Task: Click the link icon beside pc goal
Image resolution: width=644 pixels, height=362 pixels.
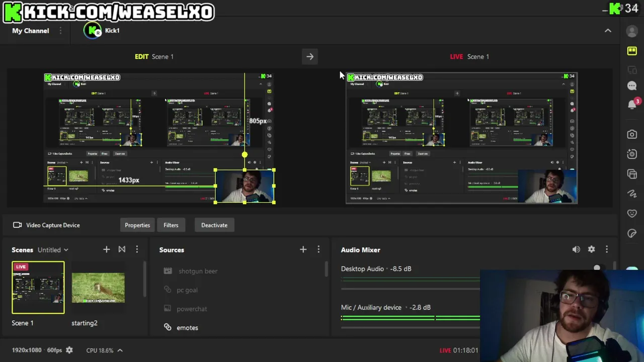Action: (x=168, y=290)
